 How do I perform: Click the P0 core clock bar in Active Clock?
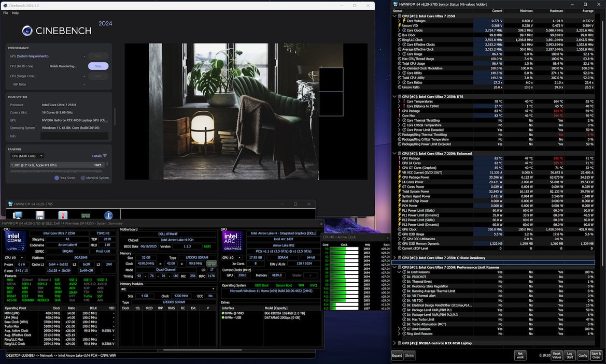[x=344, y=249]
